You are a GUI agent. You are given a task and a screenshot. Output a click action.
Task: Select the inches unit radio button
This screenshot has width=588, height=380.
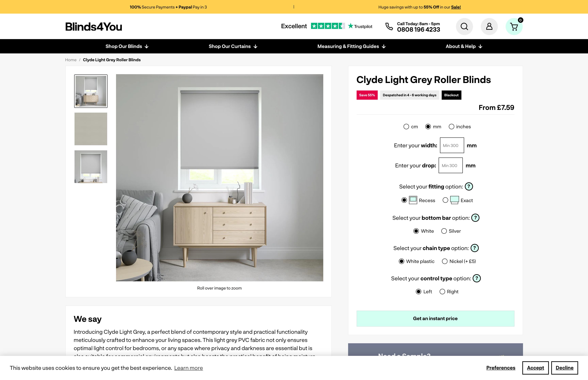[x=451, y=127]
